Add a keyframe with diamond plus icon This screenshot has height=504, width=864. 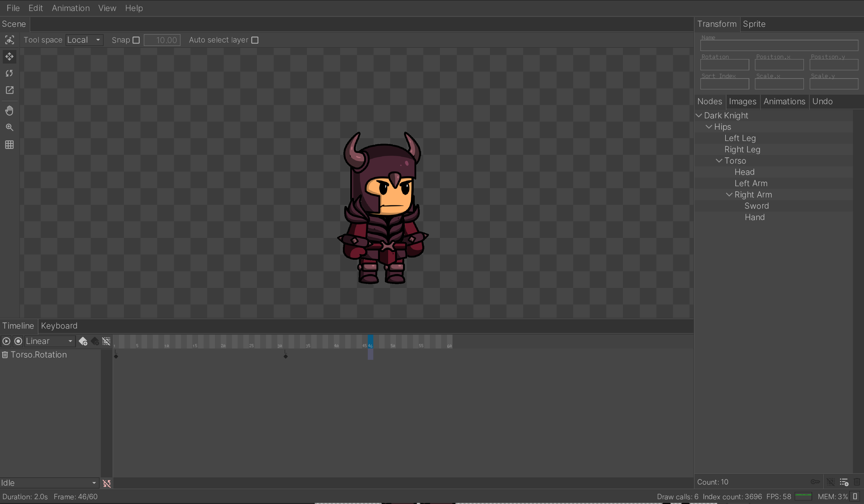[x=83, y=341]
